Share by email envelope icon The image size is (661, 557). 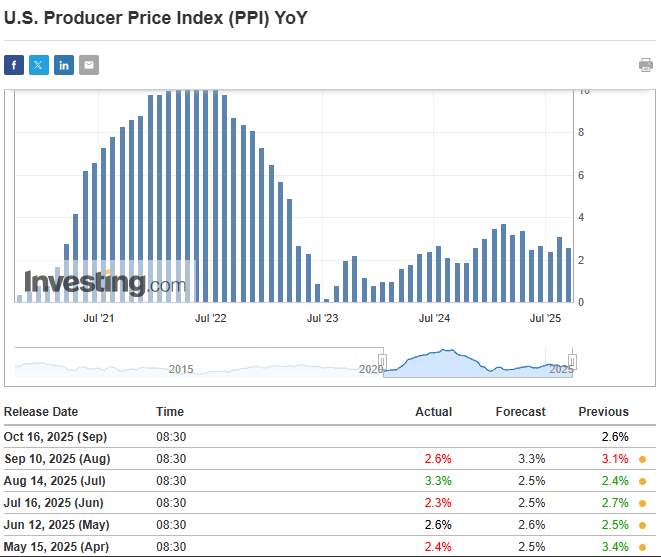click(89, 65)
